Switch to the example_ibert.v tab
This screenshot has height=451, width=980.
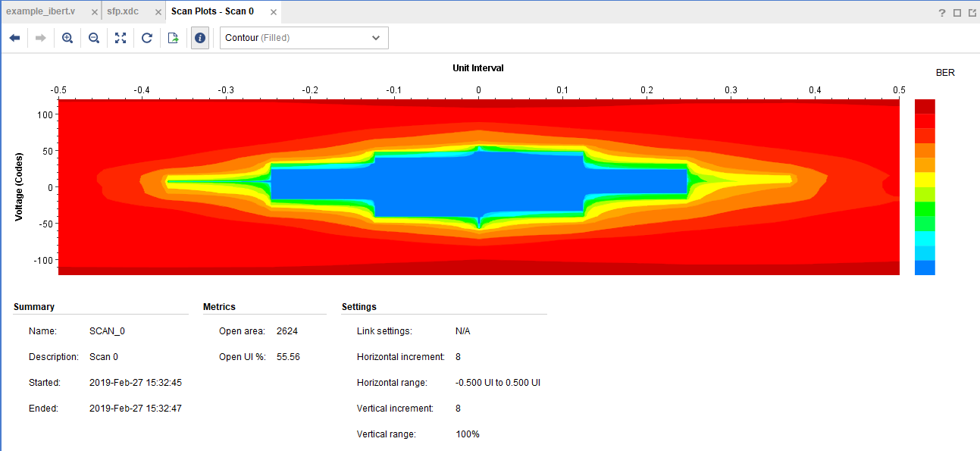pos(41,11)
